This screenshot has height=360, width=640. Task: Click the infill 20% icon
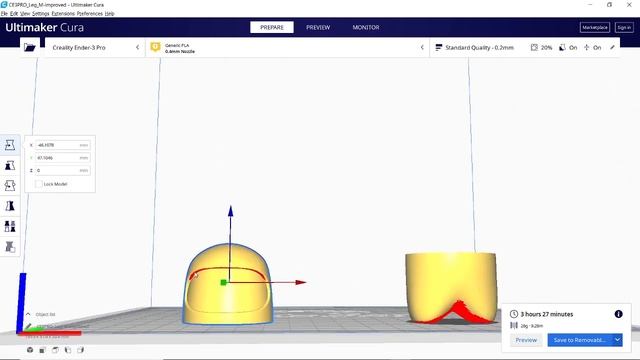pos(534,47)
